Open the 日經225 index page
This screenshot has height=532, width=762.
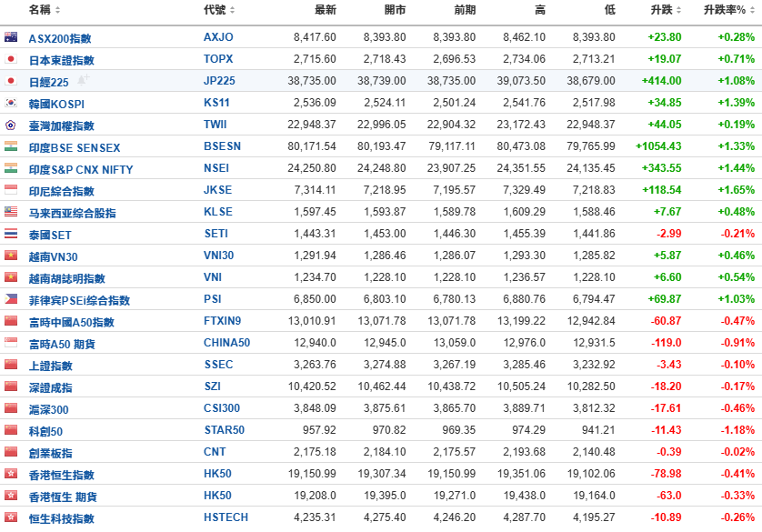tap(48, 82)
